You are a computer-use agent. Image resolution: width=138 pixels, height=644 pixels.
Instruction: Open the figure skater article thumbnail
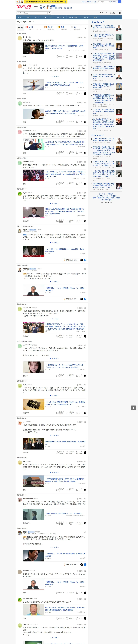tap(34, 85)
